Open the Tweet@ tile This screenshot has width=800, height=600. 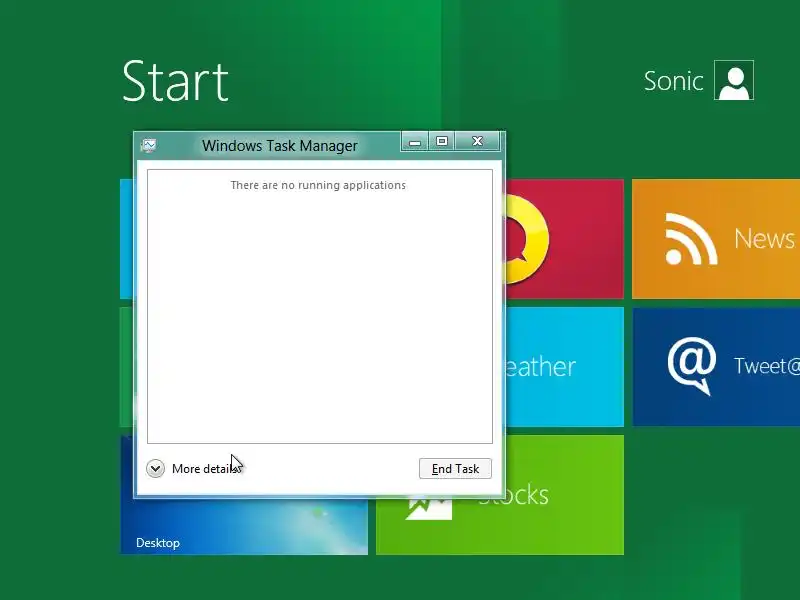(x=716, y=366)
